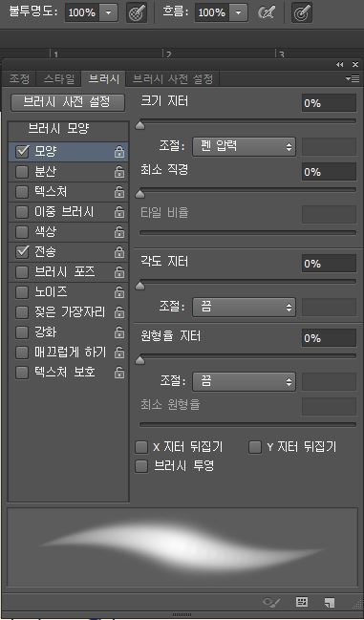Click lock icon beside 분산
This screenshot has width=364, height=620.
pyautogui.click(x=119, y=172)
